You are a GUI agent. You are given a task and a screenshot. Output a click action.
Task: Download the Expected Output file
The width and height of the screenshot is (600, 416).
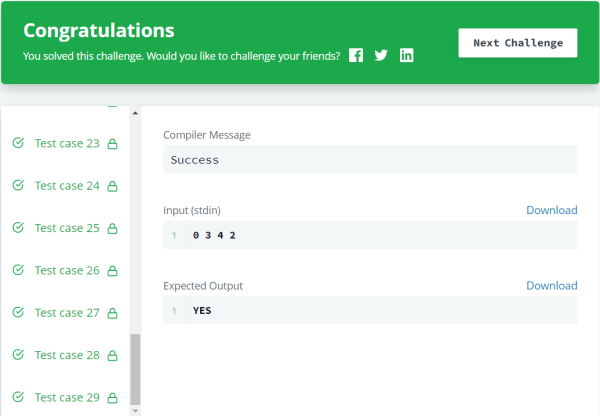(552, 285)
